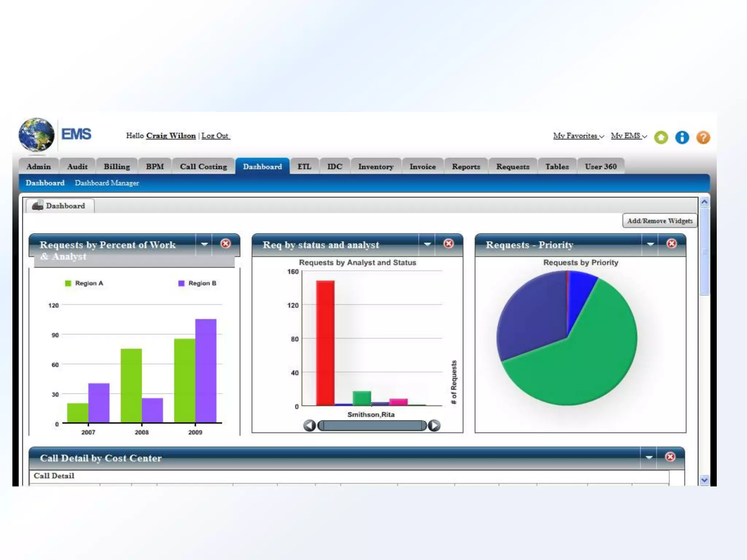The image size is (747, 560).
Task: Click the scroll down arrow of dashboard
Action: pyautogui.click(x=704, y=480)
